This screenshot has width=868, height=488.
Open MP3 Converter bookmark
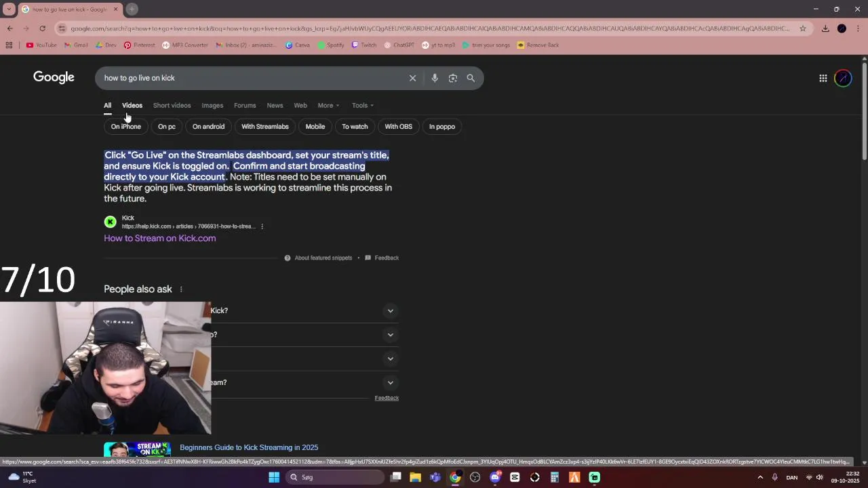[x=185, y=45]
